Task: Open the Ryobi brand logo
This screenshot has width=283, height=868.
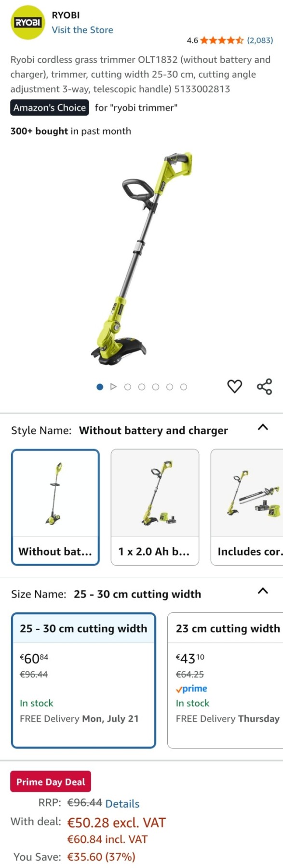Action: pyautogui.click(x=27, y=23)
